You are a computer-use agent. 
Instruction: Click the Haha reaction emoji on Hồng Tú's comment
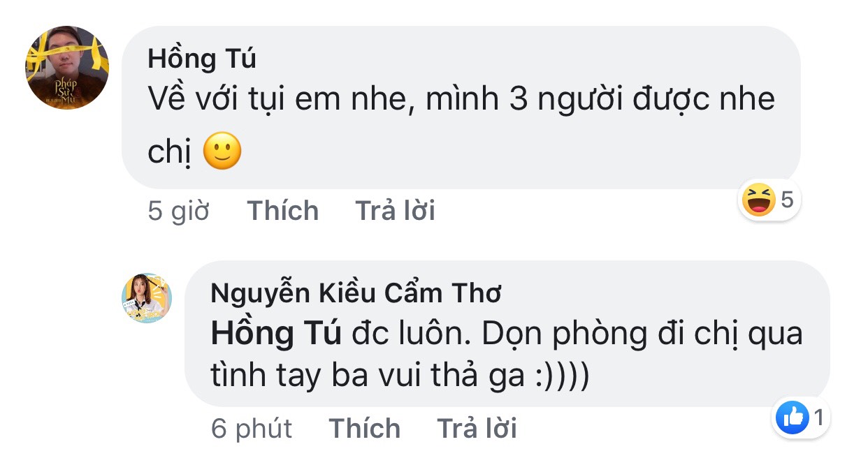(759, 202)
